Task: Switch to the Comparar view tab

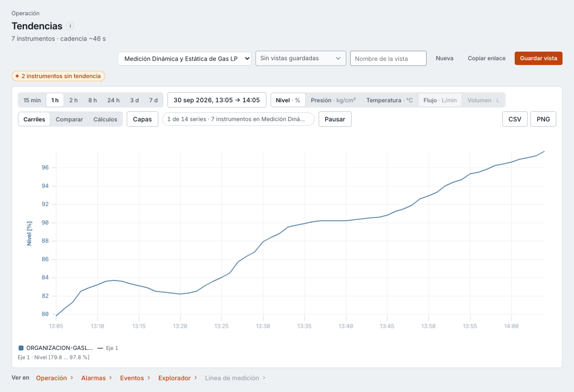Action: tap(69, 119)
